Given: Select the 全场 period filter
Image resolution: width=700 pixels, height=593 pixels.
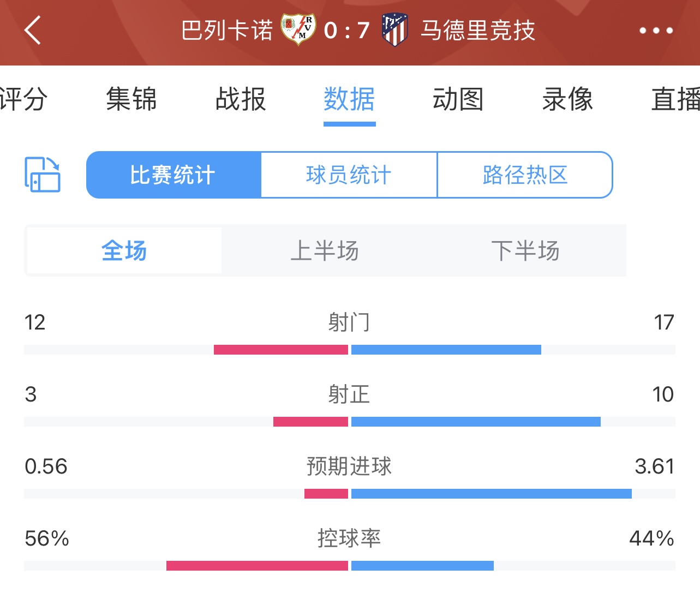Looking at the screenshot, I should point(124,251).
